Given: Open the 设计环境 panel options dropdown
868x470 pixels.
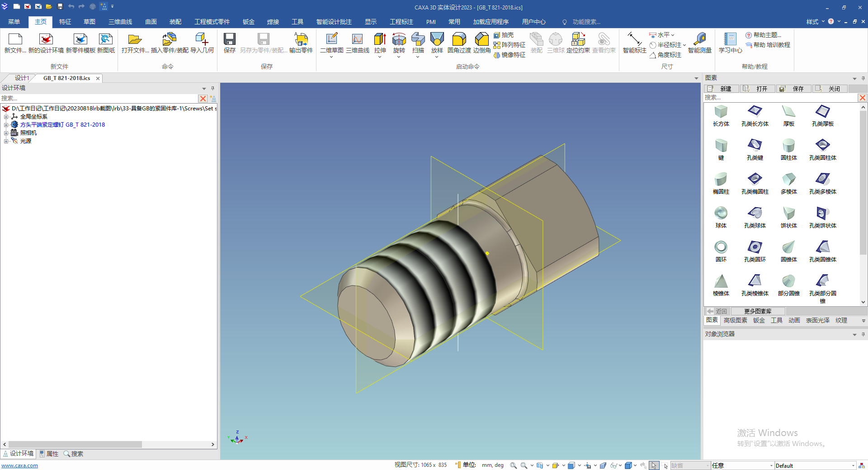Looking at the screenshot, I should tap(204, 88).
